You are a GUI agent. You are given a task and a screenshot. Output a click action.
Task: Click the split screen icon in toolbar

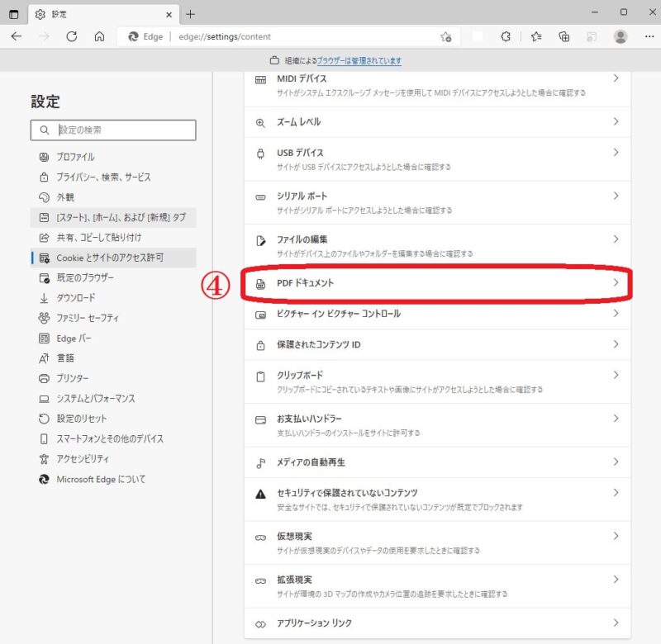pos(592,36)
